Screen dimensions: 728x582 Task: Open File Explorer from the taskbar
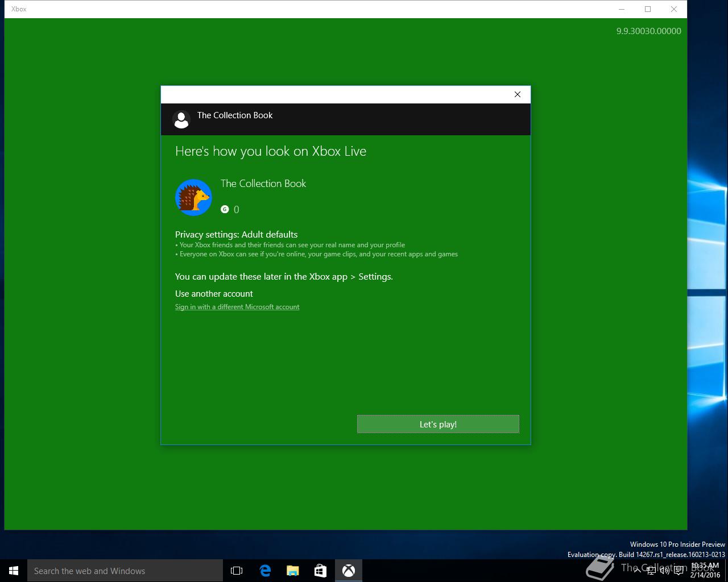(293, 571)
